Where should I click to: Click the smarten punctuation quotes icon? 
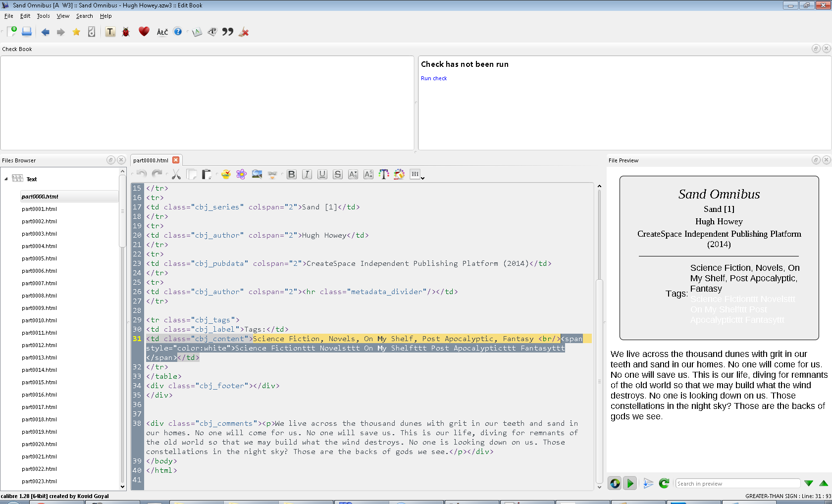228,32
